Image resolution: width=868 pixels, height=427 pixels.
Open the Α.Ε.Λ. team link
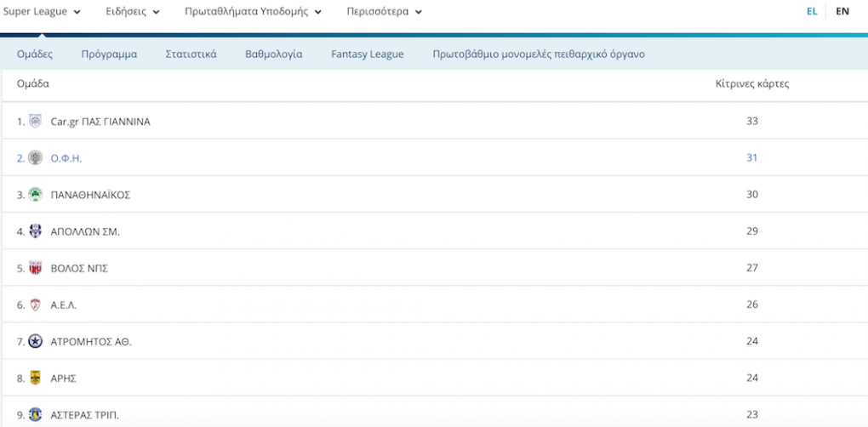pyautogui.click(x=64, y=305)
